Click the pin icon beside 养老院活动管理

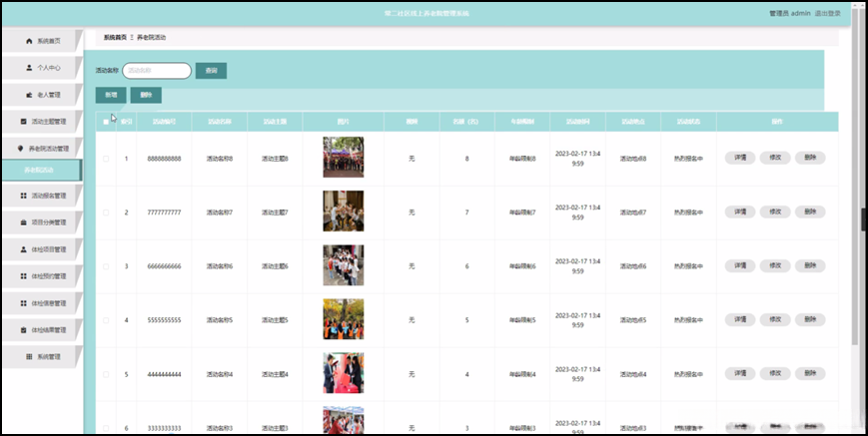pos(21,149)
